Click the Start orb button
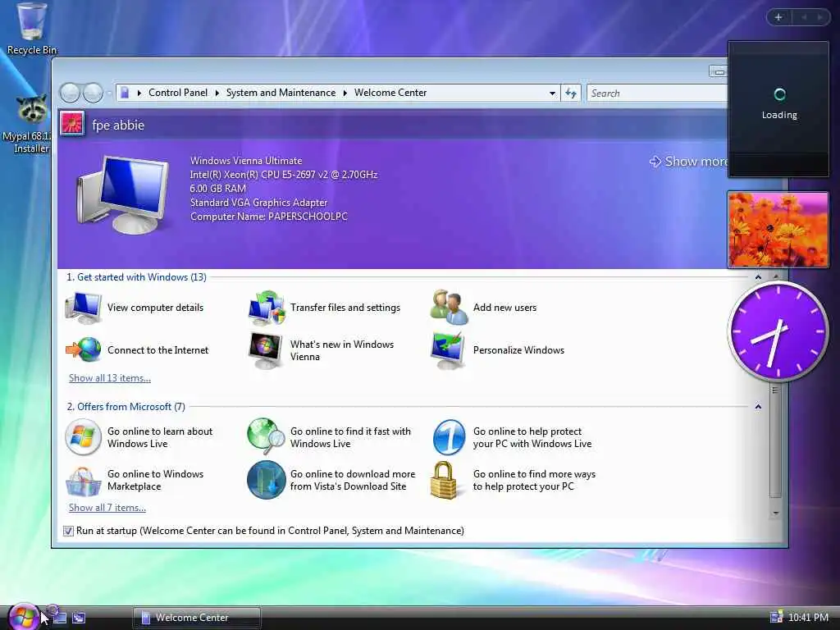 [x=24, y=617]
